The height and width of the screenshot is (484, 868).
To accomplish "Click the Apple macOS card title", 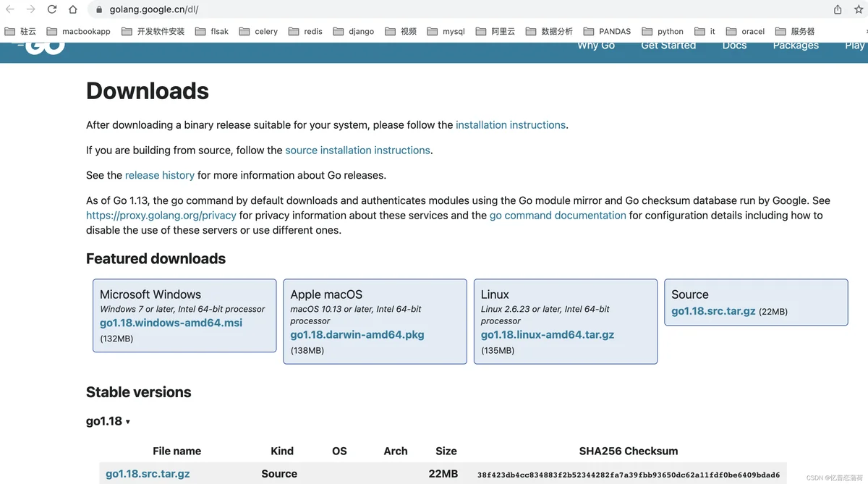I will point(326,294).
